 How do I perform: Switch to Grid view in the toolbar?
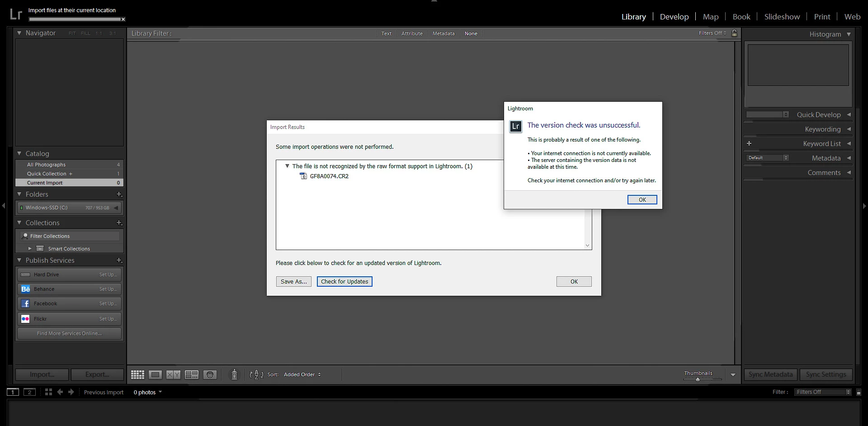pyautogui.click(x=137, y=374)
